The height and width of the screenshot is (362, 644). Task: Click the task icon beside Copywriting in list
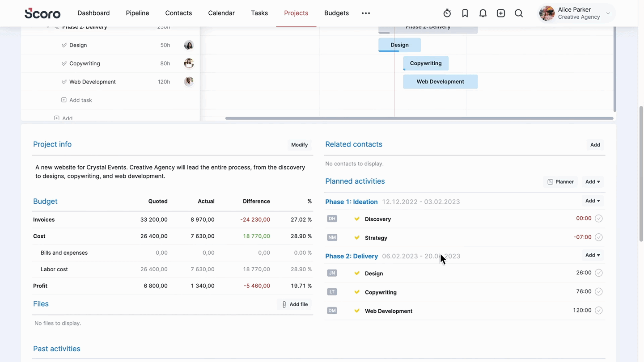(64, 63)
